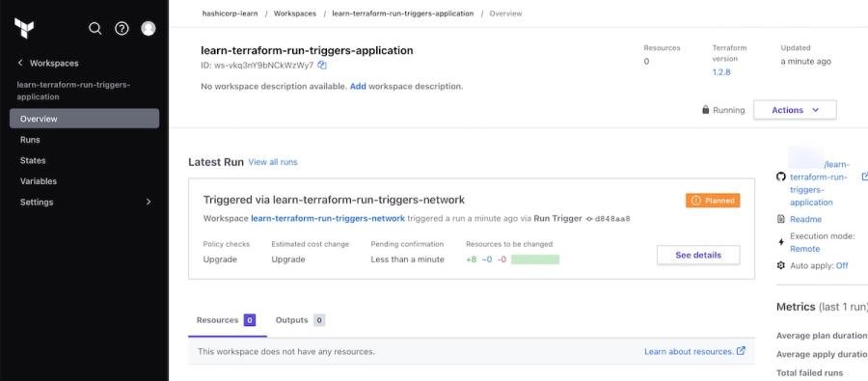Click Add workspace description link
Viewport: 868px width, 381px height.
tap(358, 87)
